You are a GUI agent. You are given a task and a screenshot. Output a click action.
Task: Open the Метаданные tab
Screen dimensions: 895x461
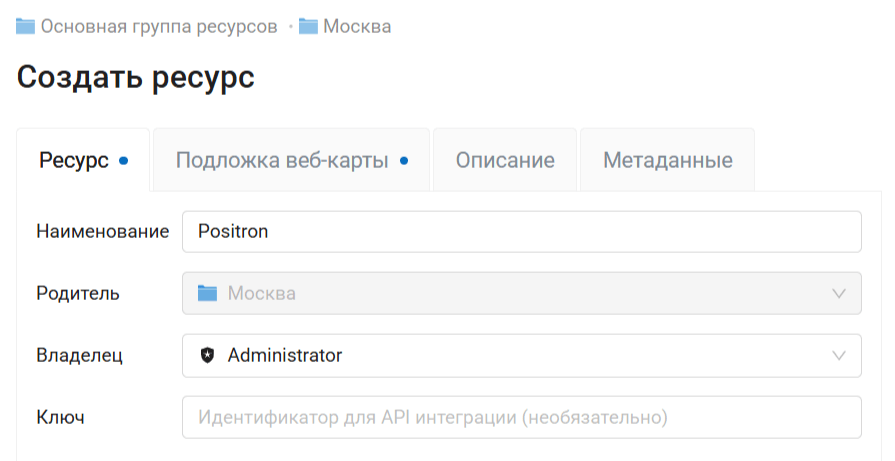click(x=667, y=160)
